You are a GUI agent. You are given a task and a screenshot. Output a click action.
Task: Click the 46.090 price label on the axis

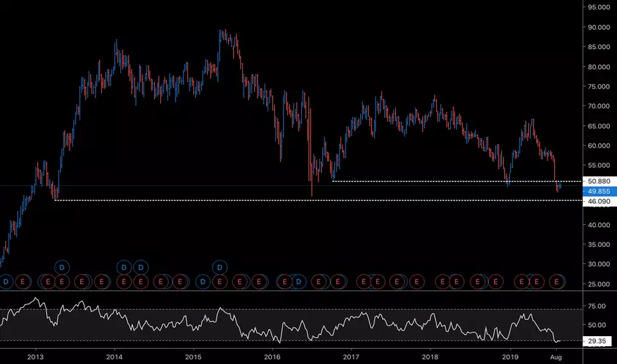(599, 201)
